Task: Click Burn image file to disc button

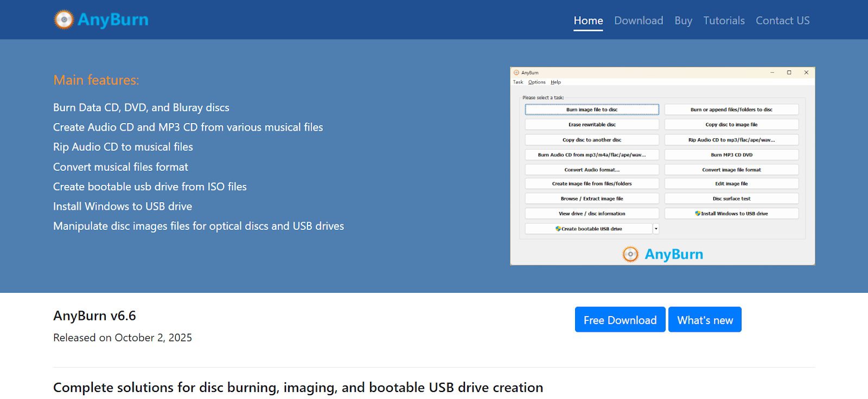Action: point(592,110)
